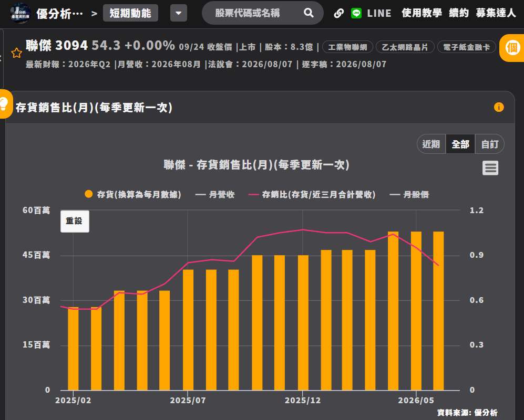Click the 工業物聯網 tag

[x=347, y=47]
